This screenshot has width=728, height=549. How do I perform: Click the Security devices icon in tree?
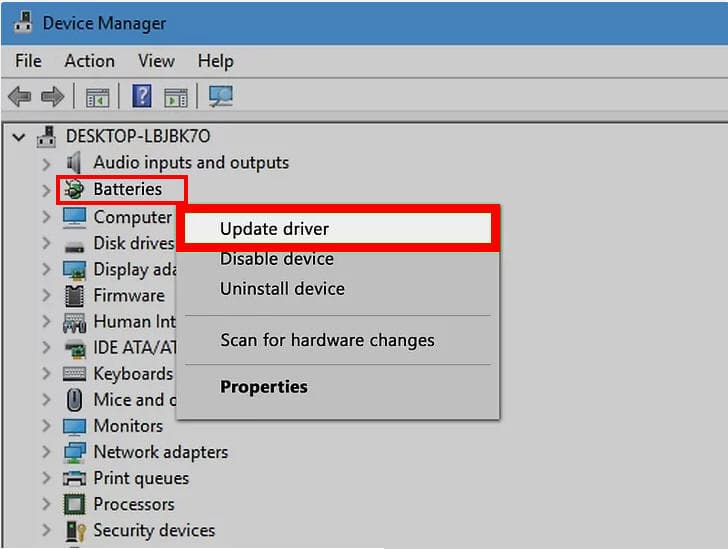click(74, 530)
